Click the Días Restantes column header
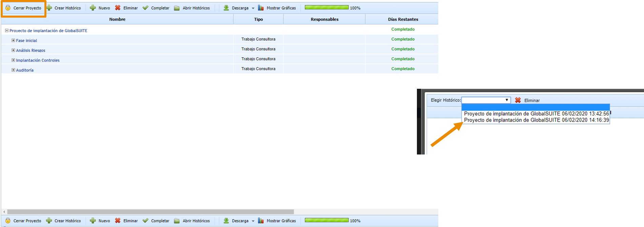This screenshot has height=227, width=644. pos(403,19)
